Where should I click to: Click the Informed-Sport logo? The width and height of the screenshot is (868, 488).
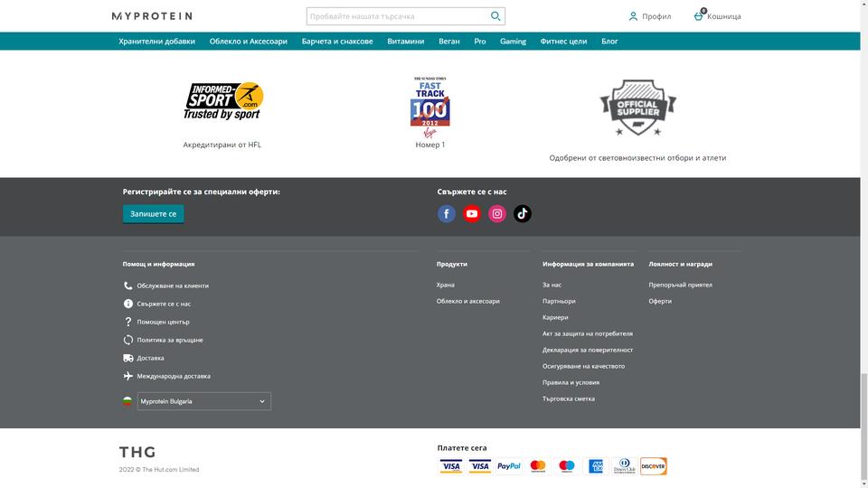223,100
